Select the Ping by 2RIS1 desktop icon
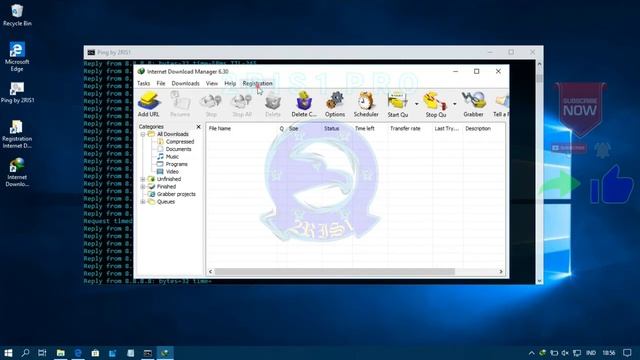 click(x=17, y=93)
